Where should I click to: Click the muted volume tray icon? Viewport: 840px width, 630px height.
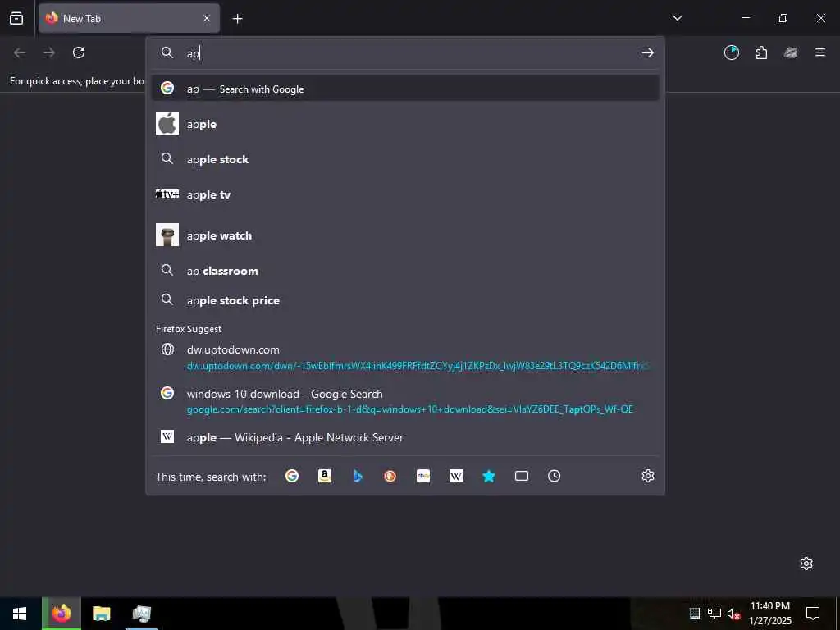click(x=733, y=614)
